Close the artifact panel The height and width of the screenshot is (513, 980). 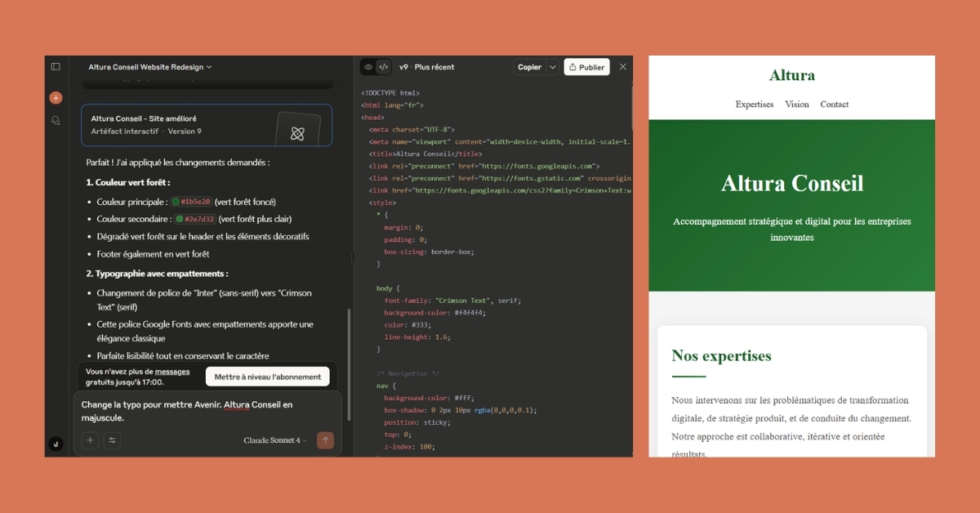click(x=622, y=67)
